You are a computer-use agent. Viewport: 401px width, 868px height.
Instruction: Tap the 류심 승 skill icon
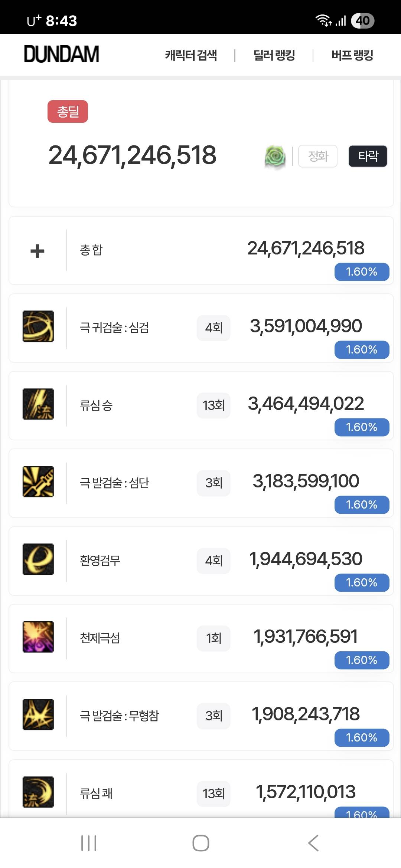pyautogui.click(x=38, y=404)
